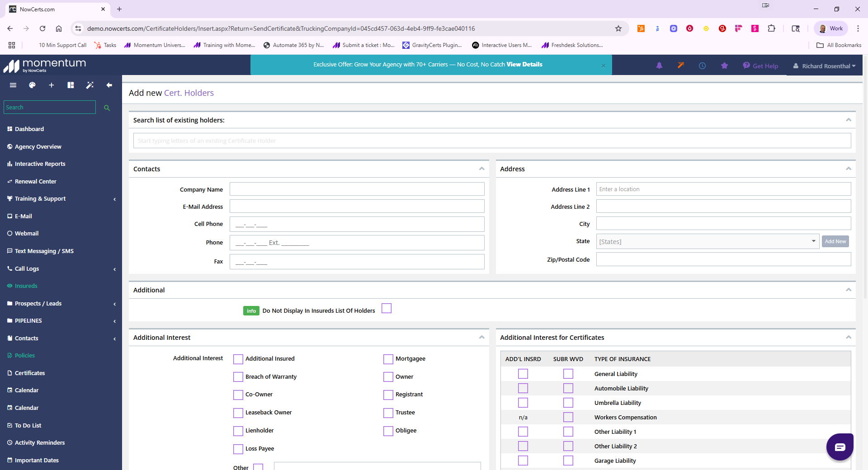This screenshot has height=470, width=868.
Task: Check the Registrant checkbox
Action: pos(388,395)
